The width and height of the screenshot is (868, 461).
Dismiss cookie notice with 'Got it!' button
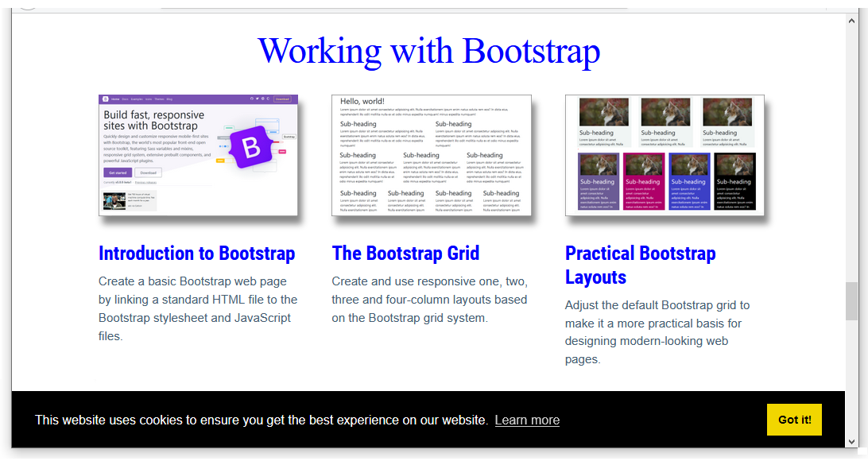point(794,420)
